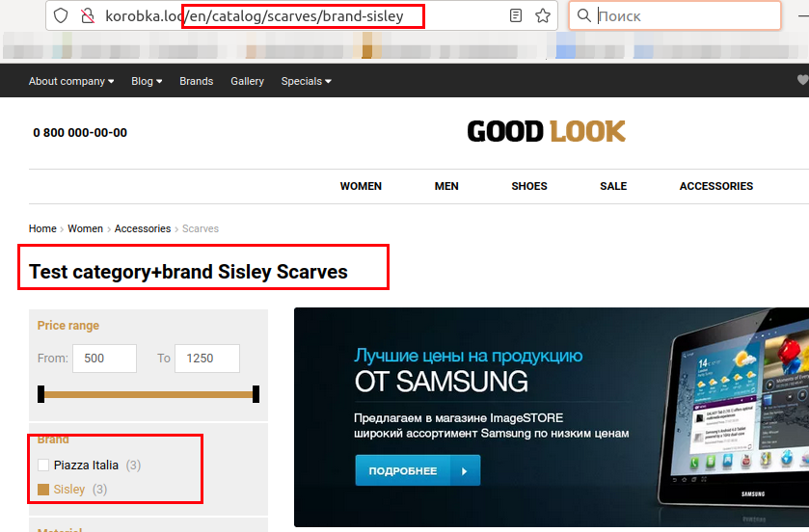The width and height of the screenshot is (809, 532).
Task: Go to Accessories breadcrumb link
Action: click(x=143, y=228)
